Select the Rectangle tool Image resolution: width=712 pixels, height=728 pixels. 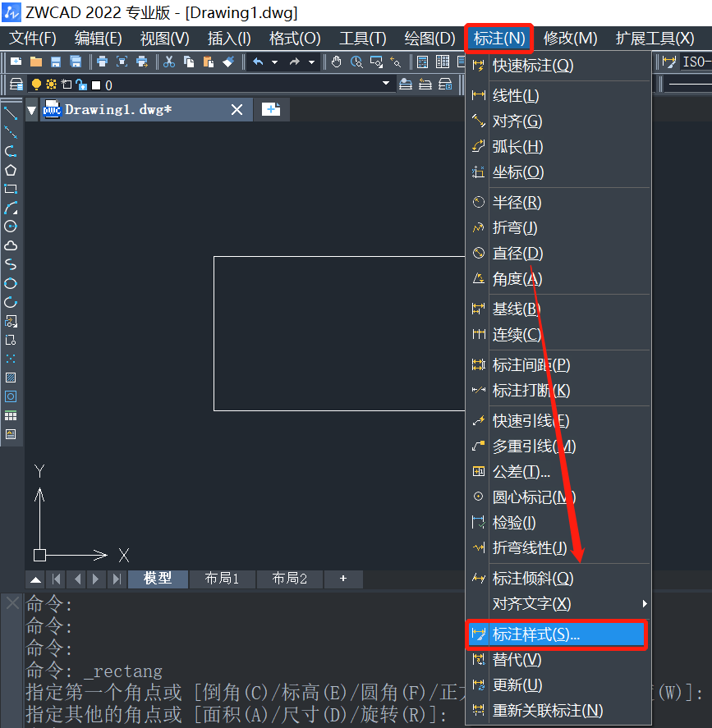[x=11, y=189]
